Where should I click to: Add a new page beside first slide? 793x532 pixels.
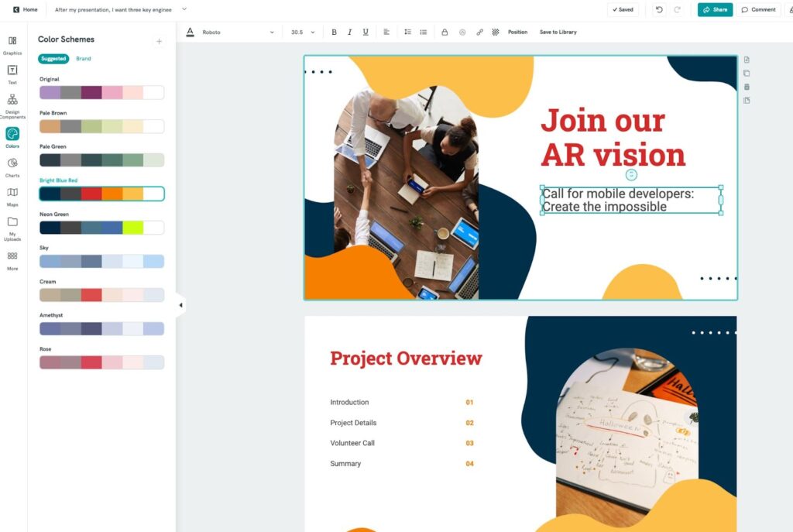click(747, 60)
